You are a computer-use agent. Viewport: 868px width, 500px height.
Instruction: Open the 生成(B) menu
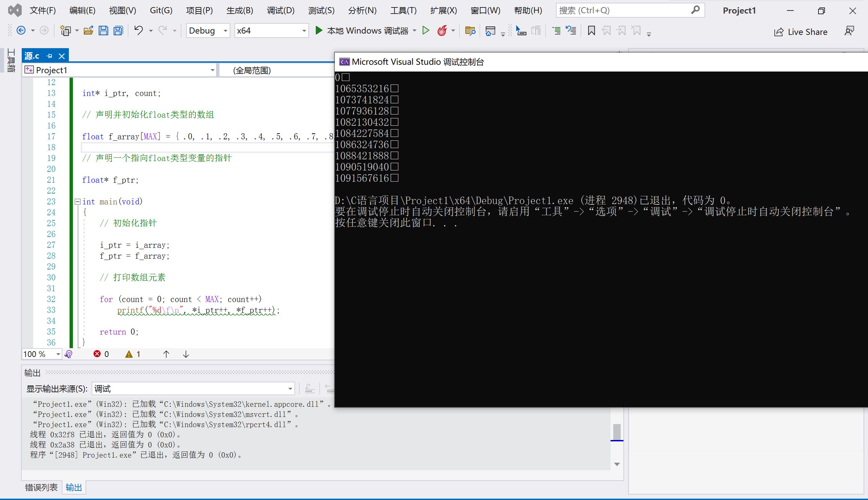click(x=240, y=10)
